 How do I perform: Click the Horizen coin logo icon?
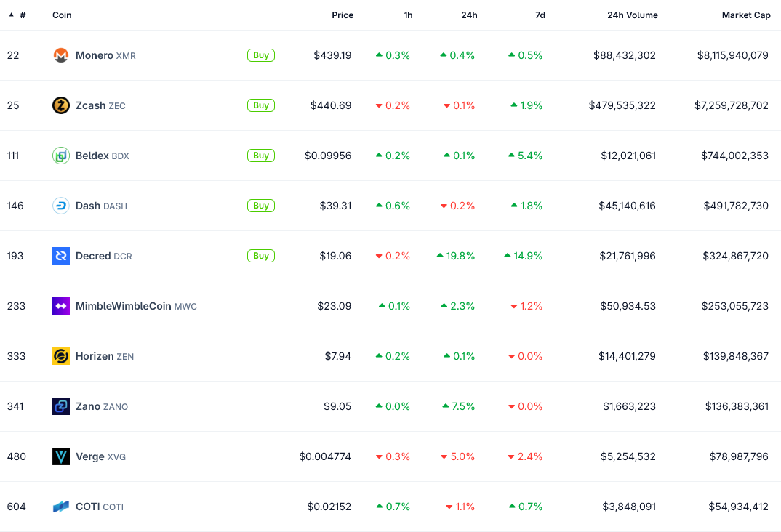pyautogui.click(x=61, y=356)
